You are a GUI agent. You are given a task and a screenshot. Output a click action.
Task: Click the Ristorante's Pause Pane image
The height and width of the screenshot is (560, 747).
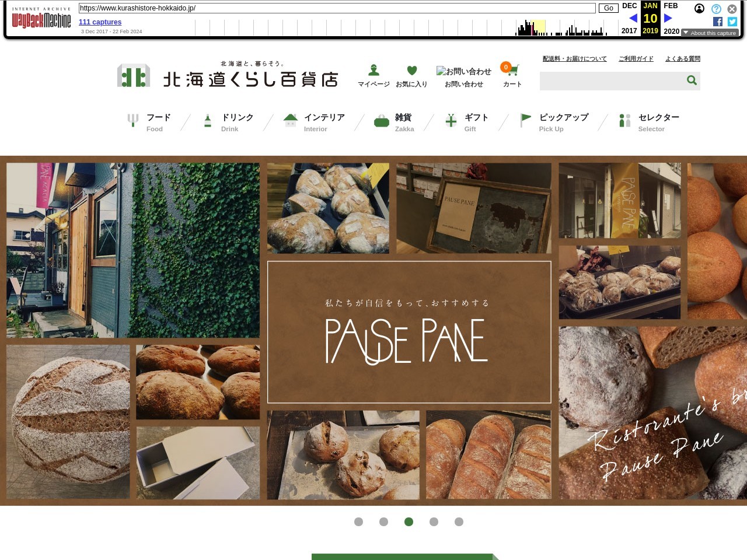point(653,413)
